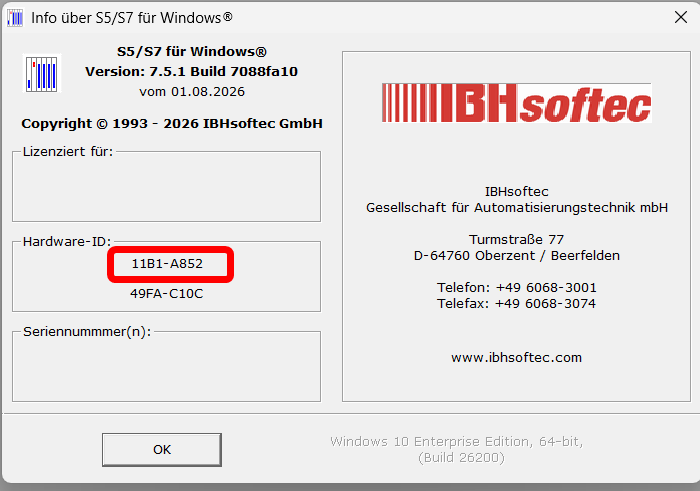
Task: Click the S5/S7 für Windows® heading
Action: 192,52
